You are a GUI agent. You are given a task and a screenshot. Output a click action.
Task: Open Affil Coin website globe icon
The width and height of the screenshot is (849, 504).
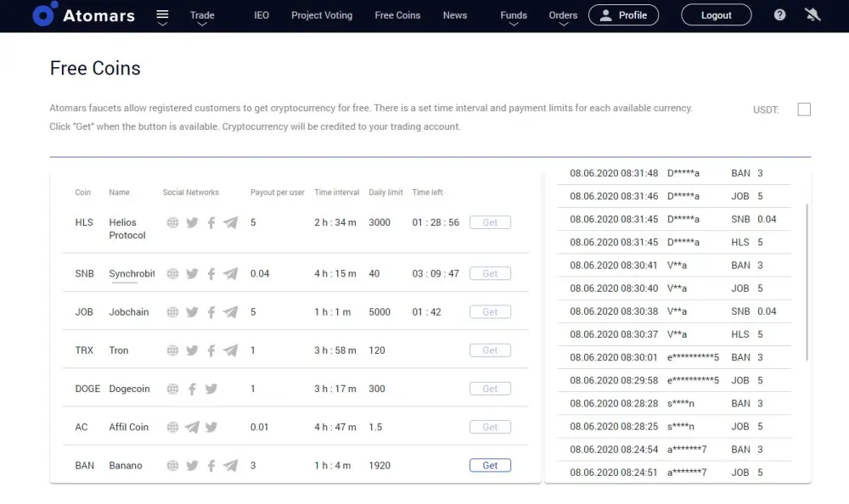172,428
